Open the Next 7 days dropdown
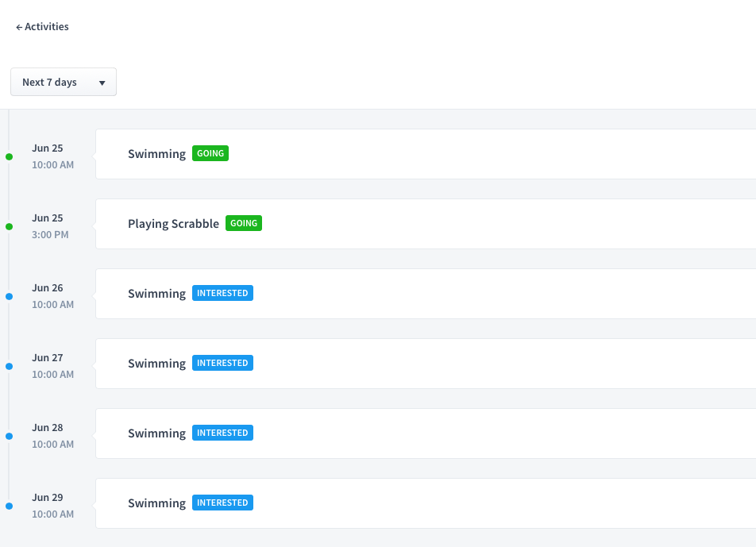 pos(64,82)
